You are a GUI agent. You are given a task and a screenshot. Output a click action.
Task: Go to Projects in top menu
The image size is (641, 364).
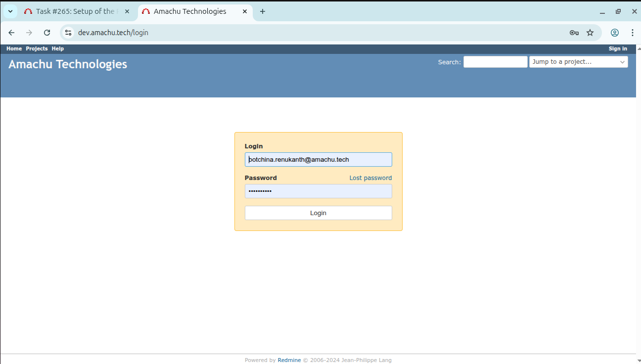[37, 48]
